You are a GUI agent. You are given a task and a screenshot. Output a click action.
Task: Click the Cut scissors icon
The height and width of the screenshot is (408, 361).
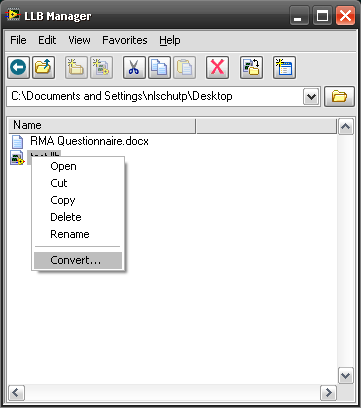(134, 68)
